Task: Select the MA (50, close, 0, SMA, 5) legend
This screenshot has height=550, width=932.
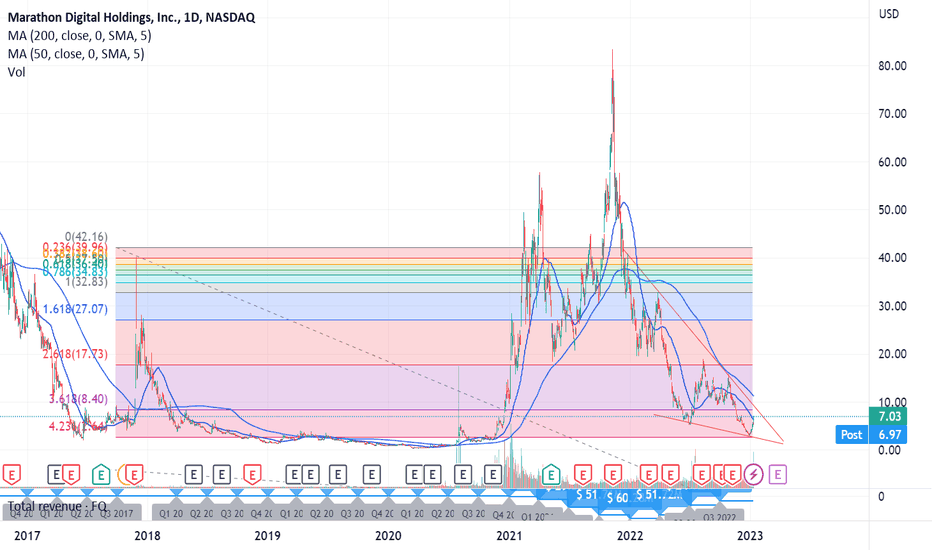Action: 76,54
